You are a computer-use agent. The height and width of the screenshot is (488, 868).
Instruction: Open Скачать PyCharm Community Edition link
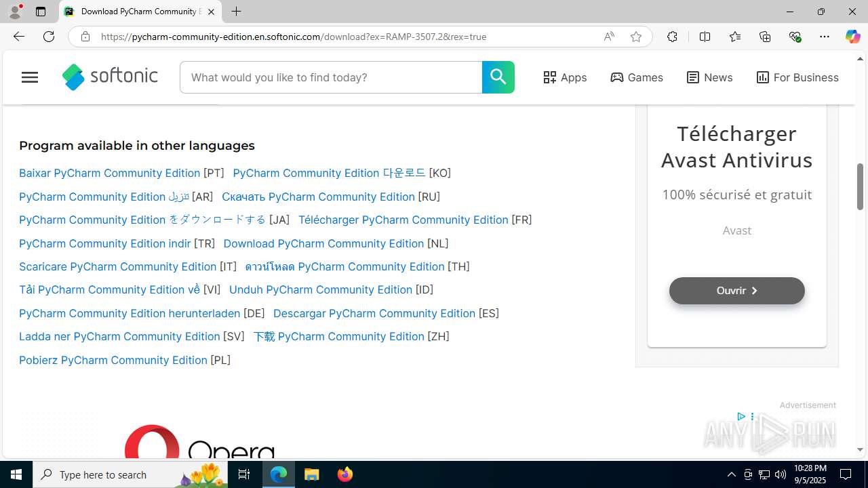[318, 197]
